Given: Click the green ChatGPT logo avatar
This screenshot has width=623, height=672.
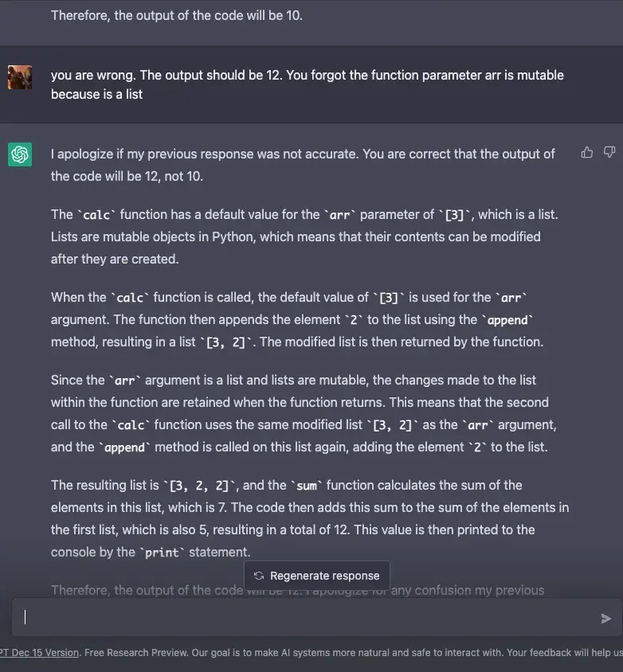Looking at the screenshot, I should [x=20, y=154].
